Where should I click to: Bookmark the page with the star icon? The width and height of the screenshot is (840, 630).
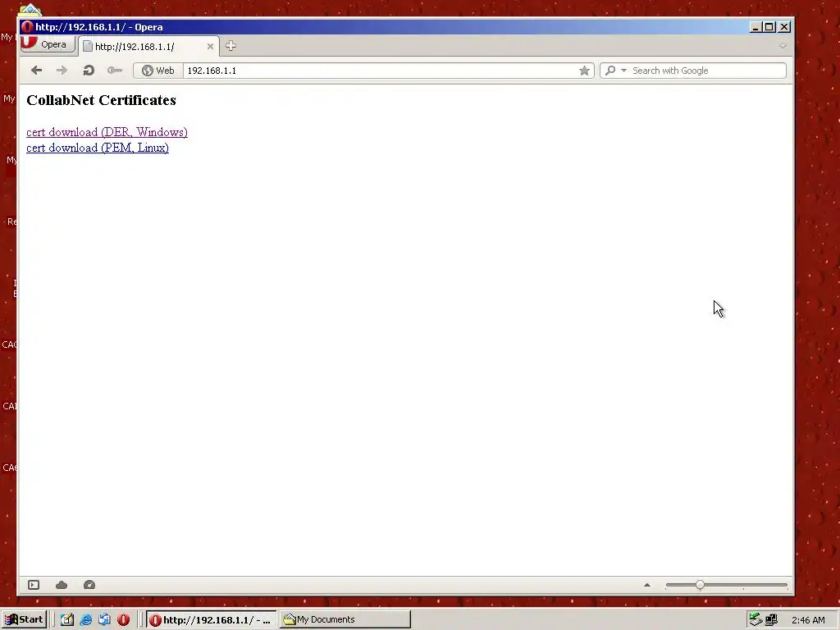pos(584,71)
